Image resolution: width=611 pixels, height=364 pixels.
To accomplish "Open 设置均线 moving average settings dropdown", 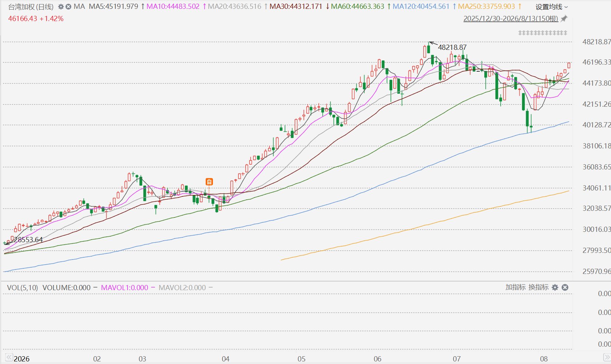I will point(552,7).
